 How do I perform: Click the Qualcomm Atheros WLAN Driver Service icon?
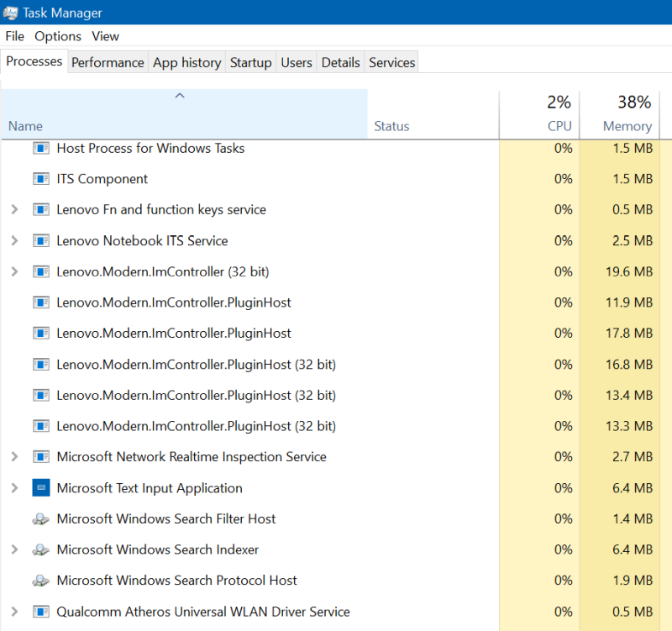click(41, 612)
